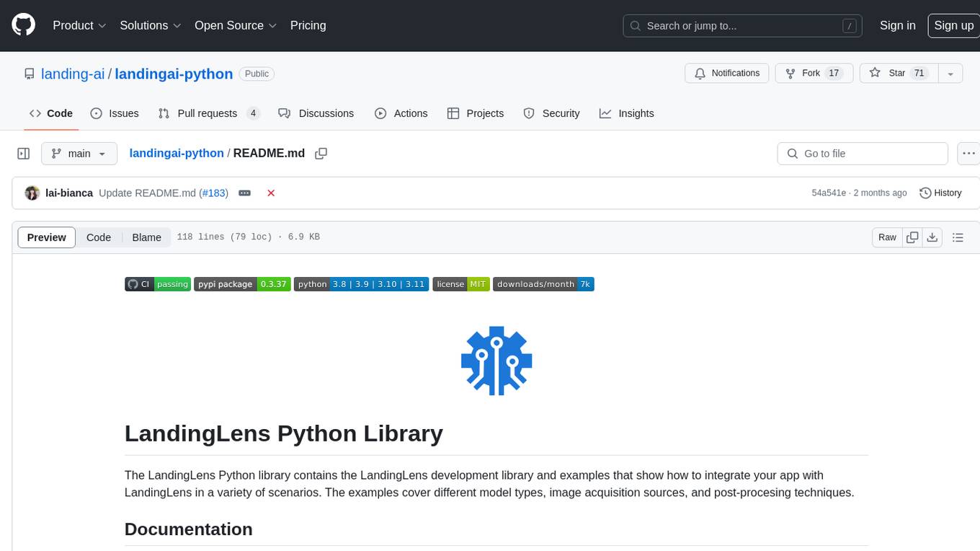This screenshot has width=980, height=551.
Task: Fork the repository
Action: click(814, 74)
